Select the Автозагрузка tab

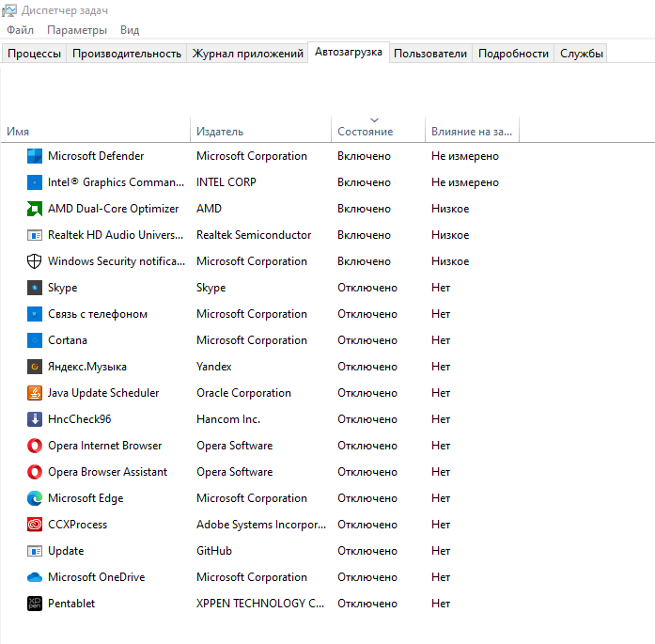click(x=349, y=52)
